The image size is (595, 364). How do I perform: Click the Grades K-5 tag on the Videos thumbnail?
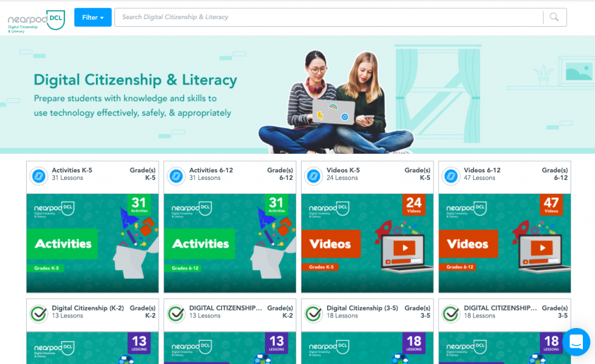click(x=321, y=267)
